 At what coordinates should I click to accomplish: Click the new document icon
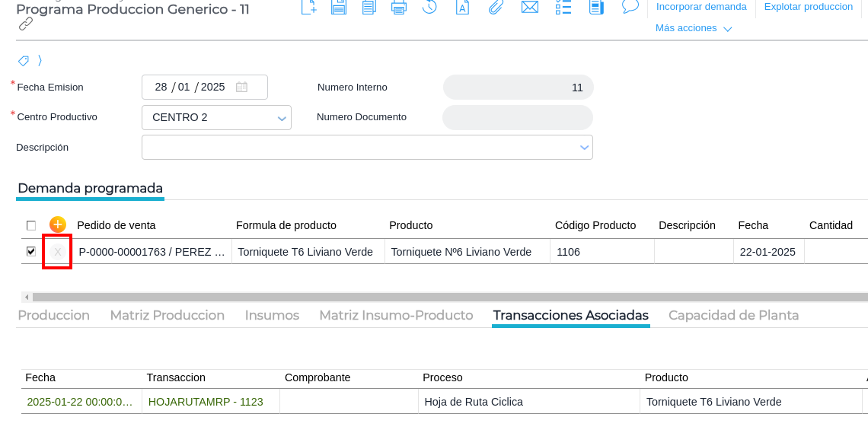tap(308, 7)
